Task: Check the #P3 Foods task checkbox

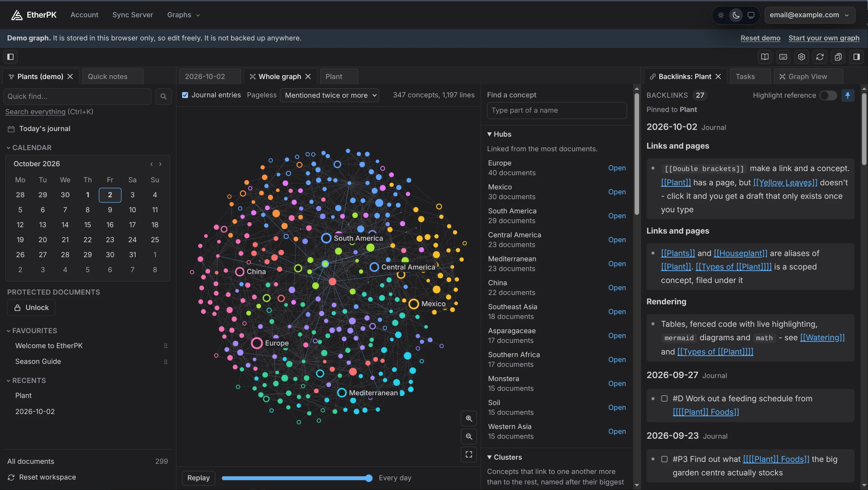Action: click(664, 459)
